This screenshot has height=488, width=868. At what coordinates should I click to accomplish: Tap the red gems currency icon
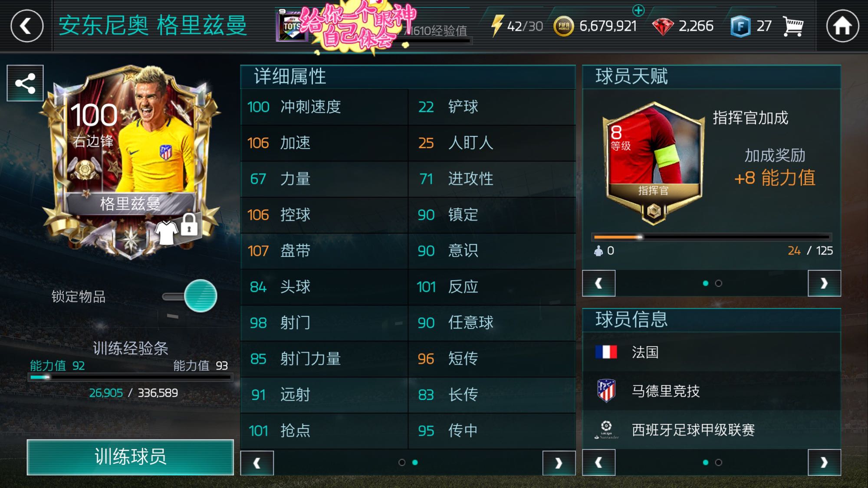coord(663,26)
